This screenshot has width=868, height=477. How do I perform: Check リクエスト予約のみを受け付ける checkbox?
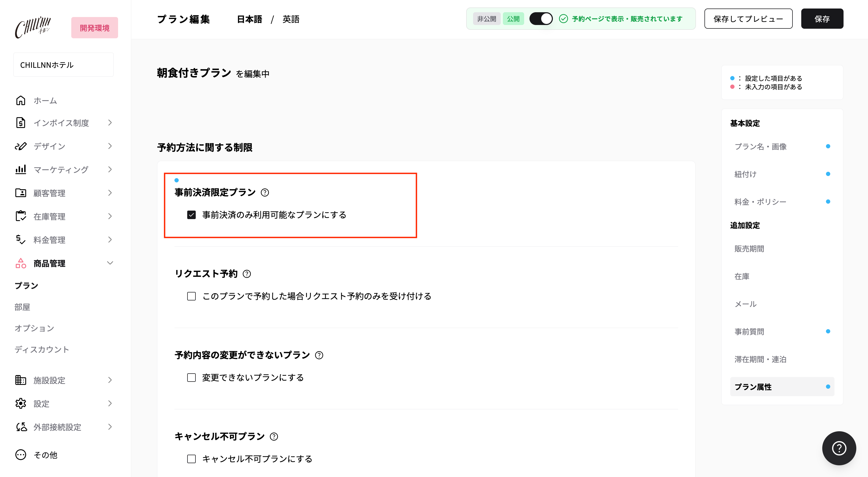click(191, 296)
